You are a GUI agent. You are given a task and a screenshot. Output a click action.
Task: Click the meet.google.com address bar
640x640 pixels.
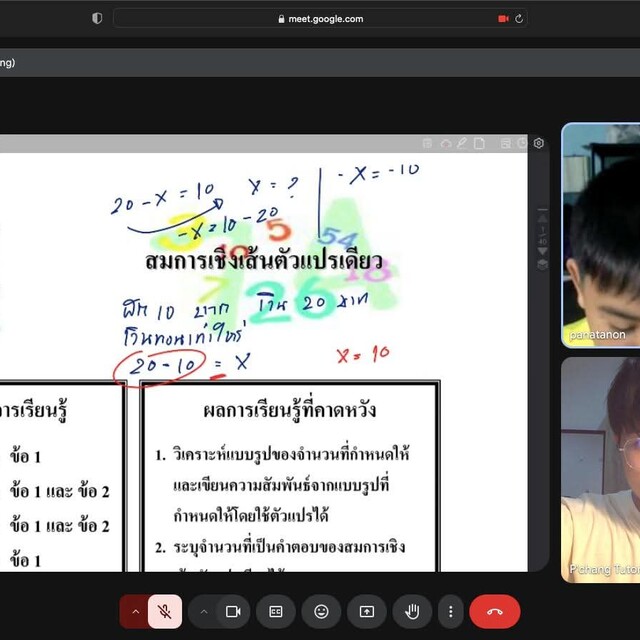pos(320,19)
